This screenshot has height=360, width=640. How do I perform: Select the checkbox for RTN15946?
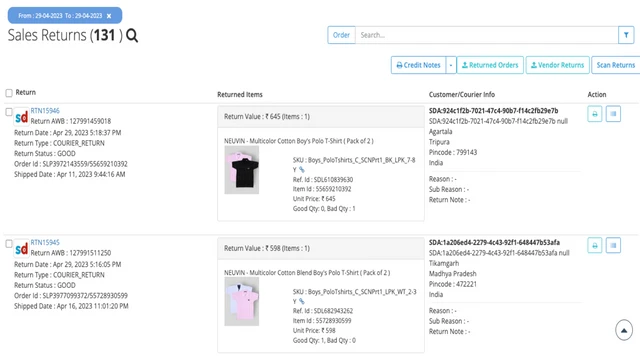tap(9, 112)
